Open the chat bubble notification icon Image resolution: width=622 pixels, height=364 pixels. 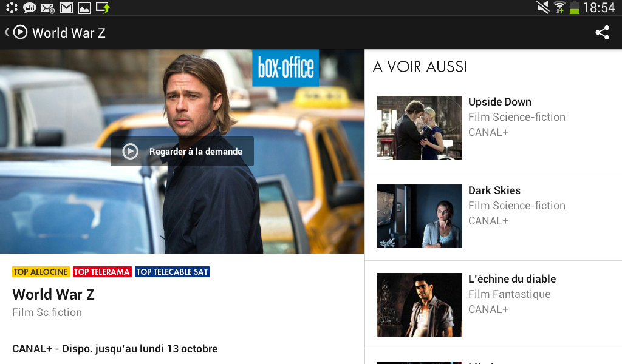[30, 7]
